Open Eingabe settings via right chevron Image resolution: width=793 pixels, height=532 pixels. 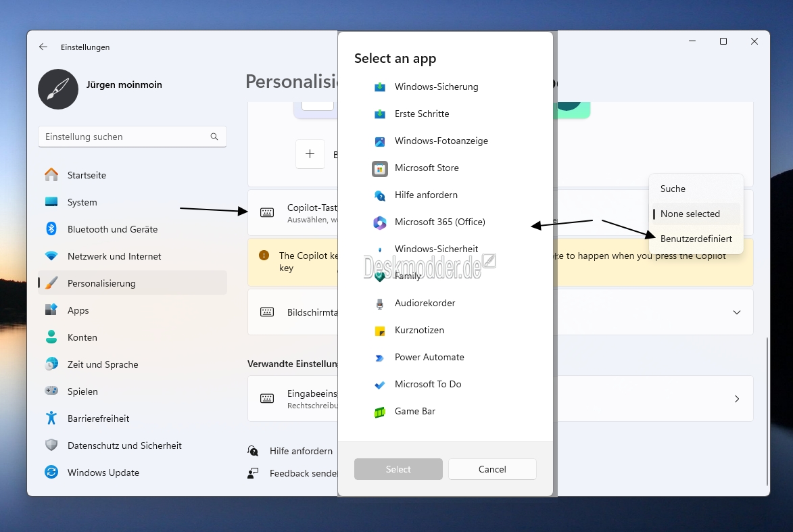pyautogui.click(x=737, y=399)
